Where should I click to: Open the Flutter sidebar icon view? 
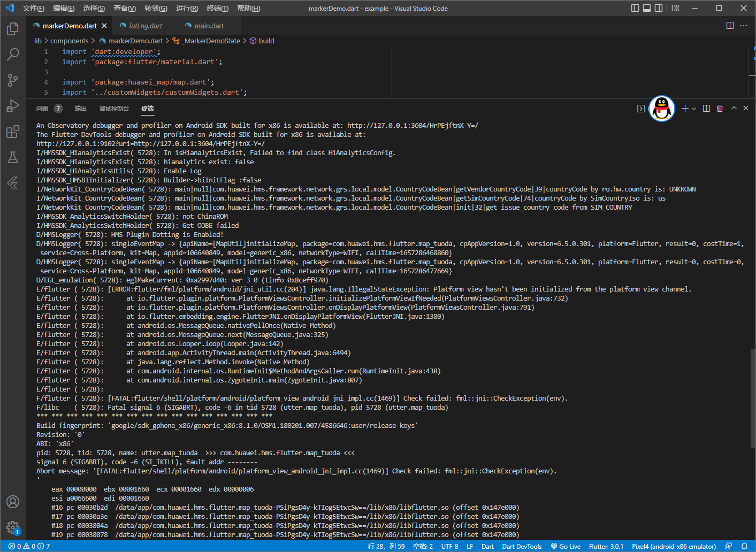[x=13, y=183]
